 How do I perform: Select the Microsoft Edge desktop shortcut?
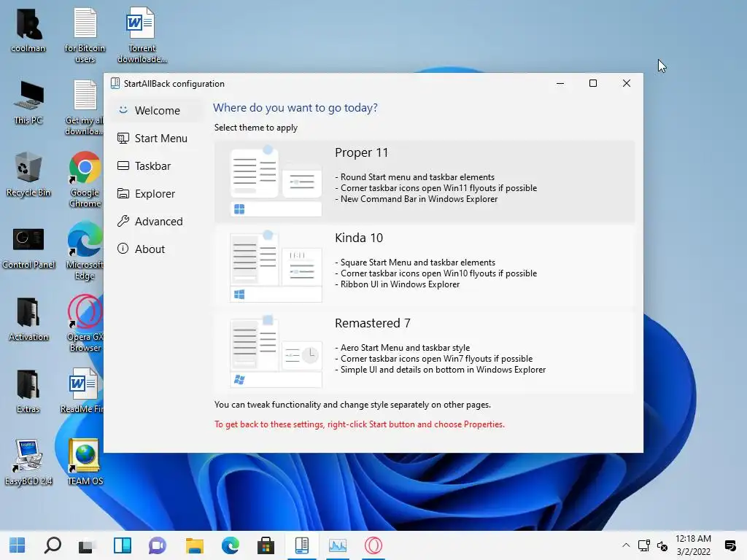(85, 252)
